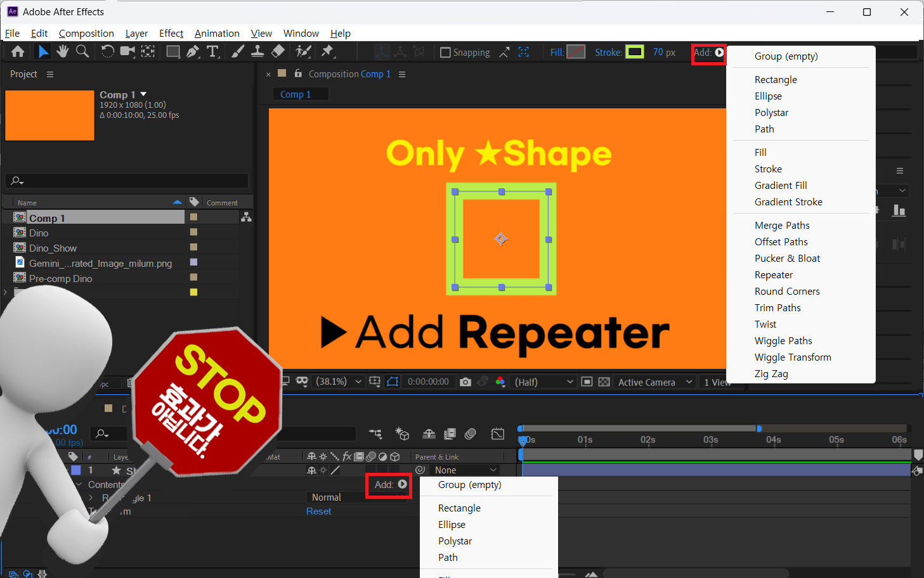
Task: Open the magnification (38.1%) dropdown
Action: [339, 382]
